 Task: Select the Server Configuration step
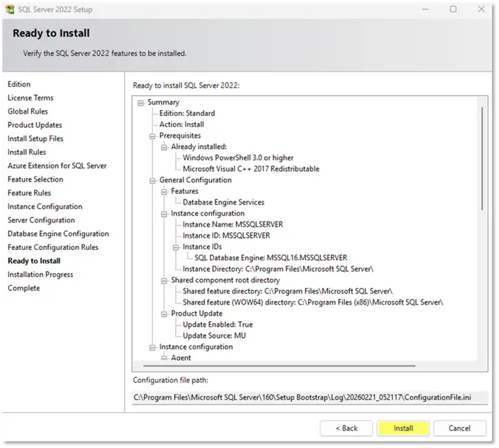coord(42,220)
